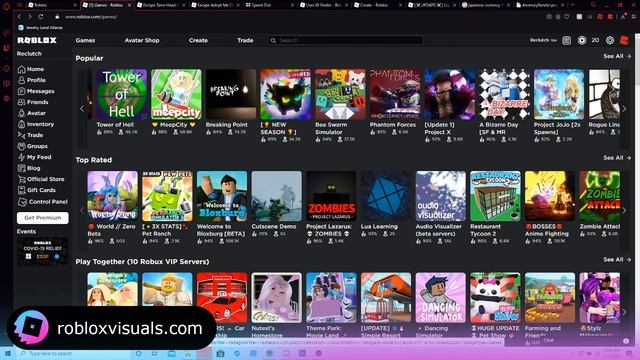
Task: Open the notifications feed icon in header
Action: [567, 40]
